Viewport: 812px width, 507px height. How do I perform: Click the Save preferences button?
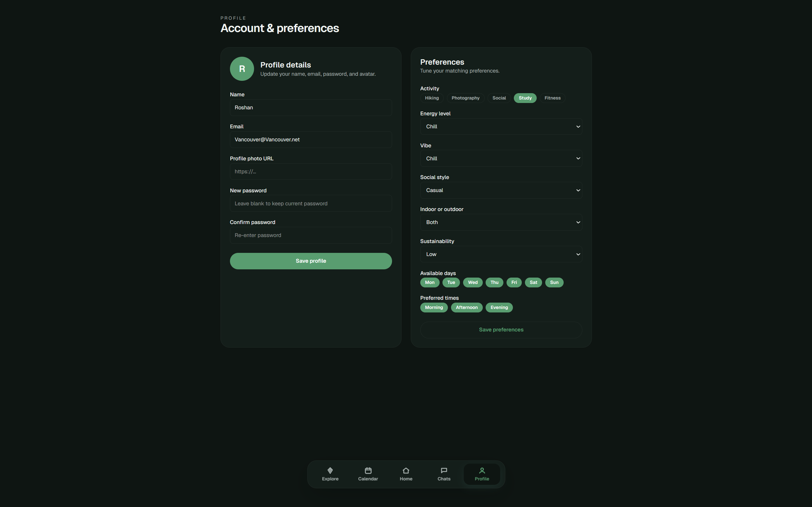click(501, 330)
